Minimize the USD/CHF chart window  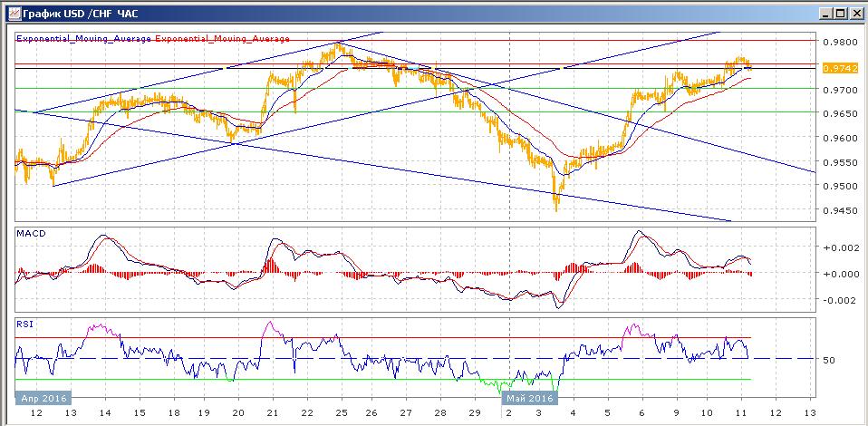[x=827, y=13]
